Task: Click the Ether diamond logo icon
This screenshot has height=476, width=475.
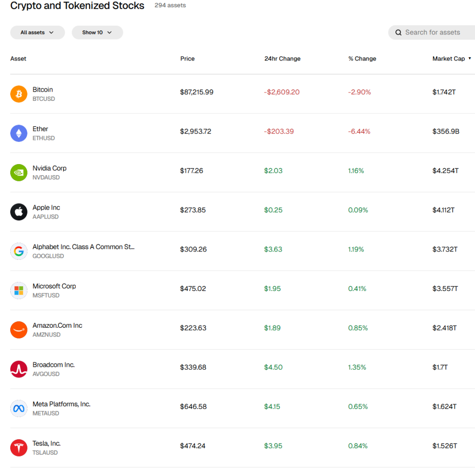Action: pyautogui.click(x=19, y=133)
